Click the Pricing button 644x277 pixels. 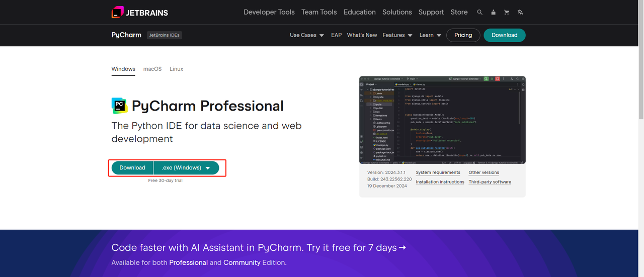(463, 35)
